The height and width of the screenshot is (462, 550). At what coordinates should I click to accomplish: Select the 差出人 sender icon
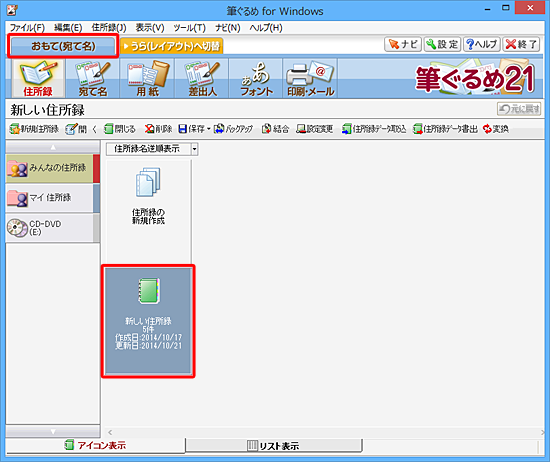pyautogui.click(x=202, y=78)
